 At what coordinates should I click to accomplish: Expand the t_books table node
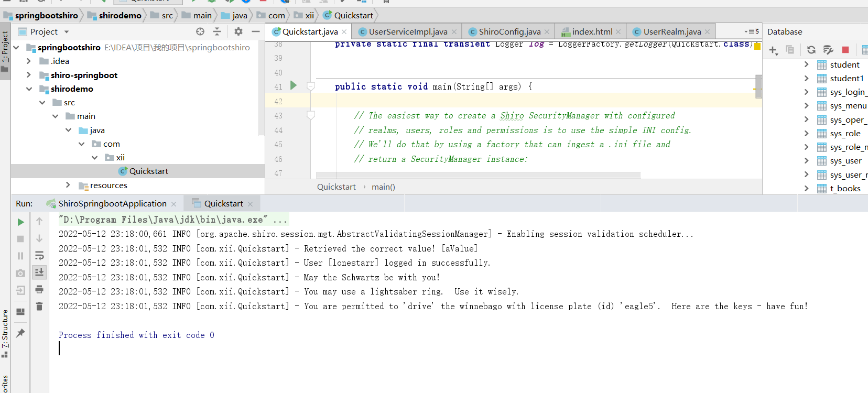806,188
